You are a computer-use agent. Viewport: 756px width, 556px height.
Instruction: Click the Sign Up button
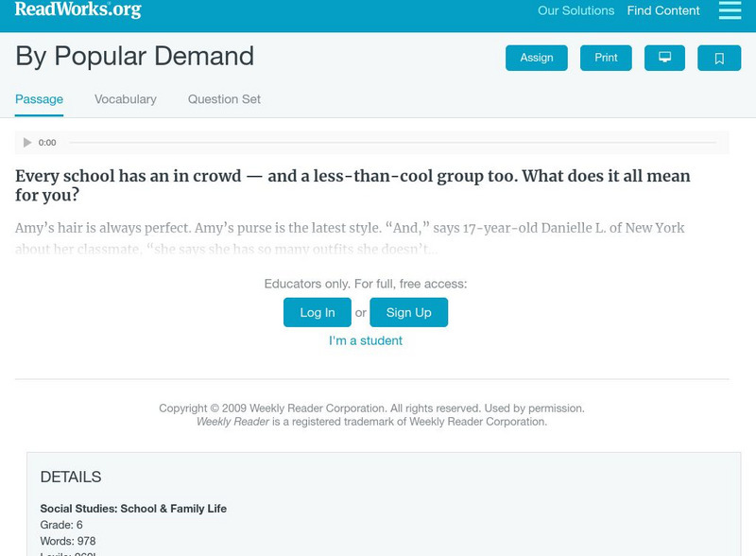(407, 312)
